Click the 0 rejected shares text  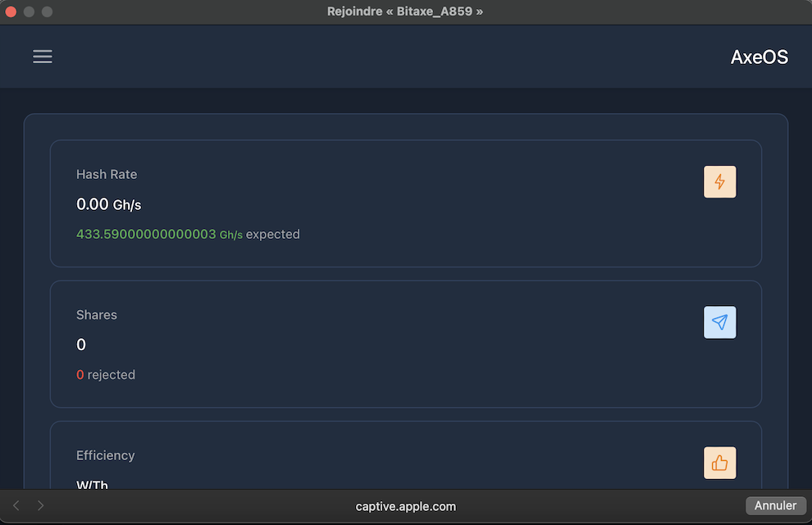[106, 375]
